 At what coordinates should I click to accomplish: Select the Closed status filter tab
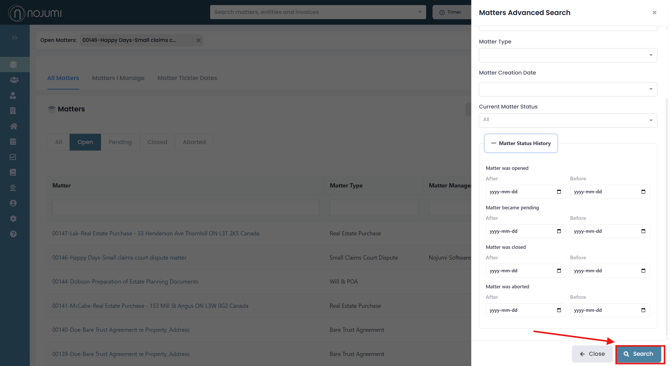pos(157,142)
